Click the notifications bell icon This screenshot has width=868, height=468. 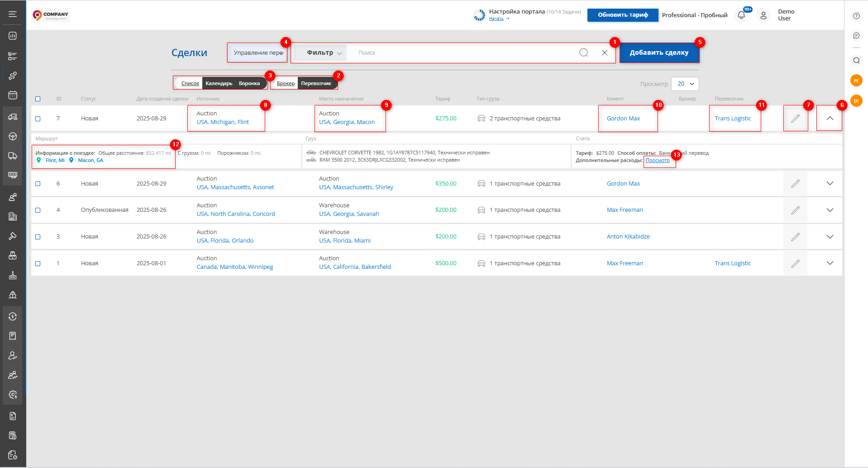741,15
